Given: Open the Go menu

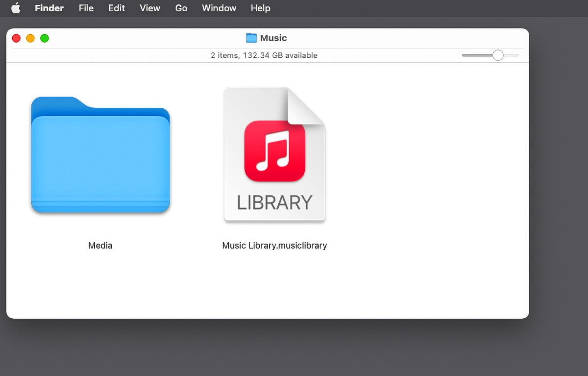Looking at the screenshot, I should [x=181, y=8].
